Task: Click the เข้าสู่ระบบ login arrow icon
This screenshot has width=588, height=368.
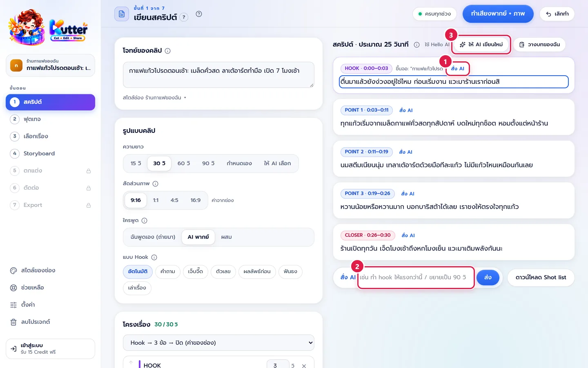Action: pyautogui.click(x=13, y=349)
